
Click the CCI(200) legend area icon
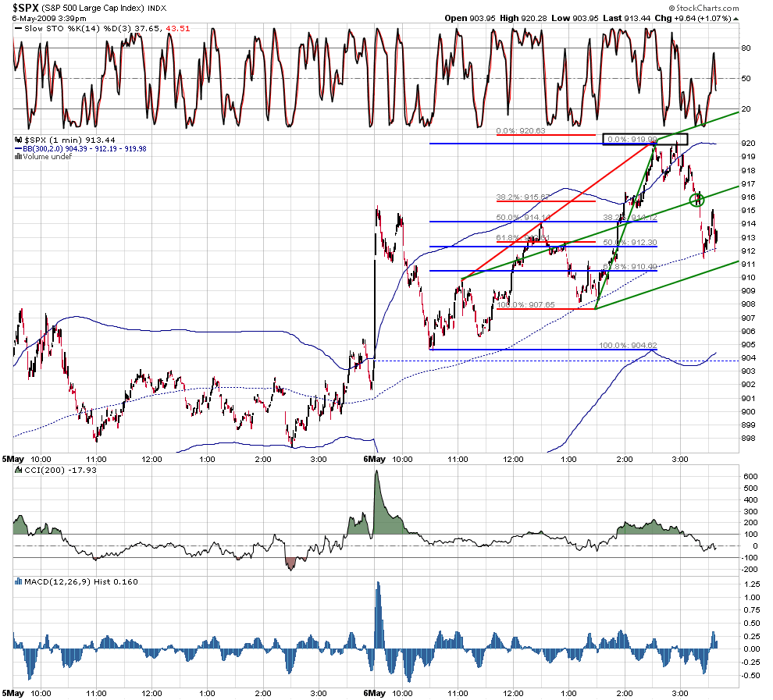(19, 470)
